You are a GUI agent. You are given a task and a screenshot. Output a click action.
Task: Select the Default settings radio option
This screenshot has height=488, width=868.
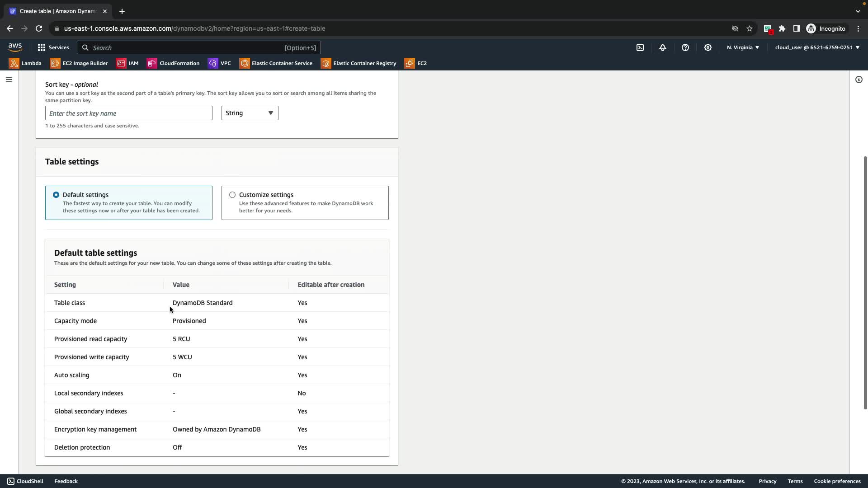click(56, 195)
